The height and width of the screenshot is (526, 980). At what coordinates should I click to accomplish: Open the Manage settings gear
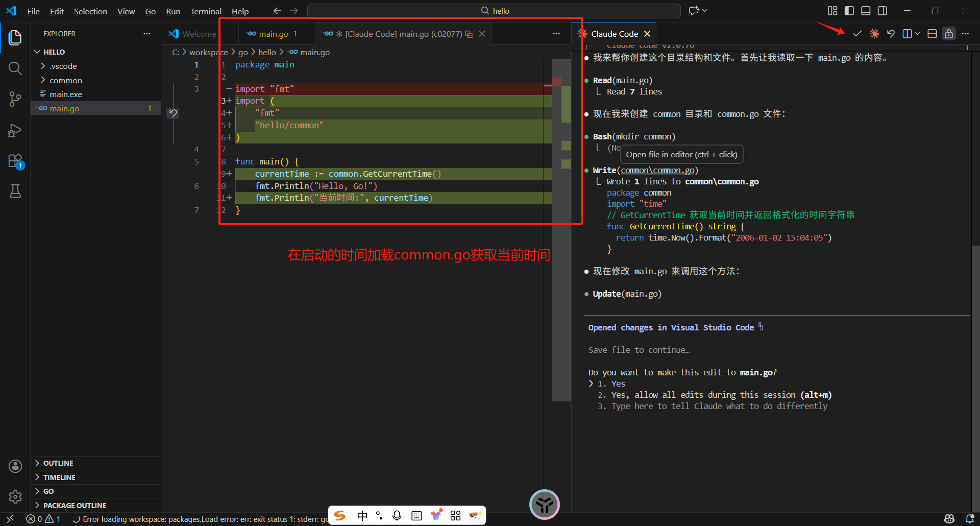click(15, 496)
